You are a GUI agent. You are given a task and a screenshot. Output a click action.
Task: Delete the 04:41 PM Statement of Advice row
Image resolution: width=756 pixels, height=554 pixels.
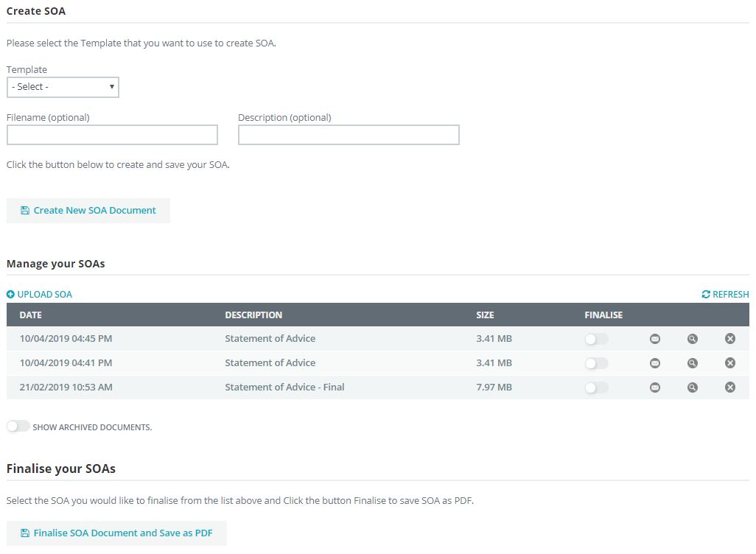729,363
